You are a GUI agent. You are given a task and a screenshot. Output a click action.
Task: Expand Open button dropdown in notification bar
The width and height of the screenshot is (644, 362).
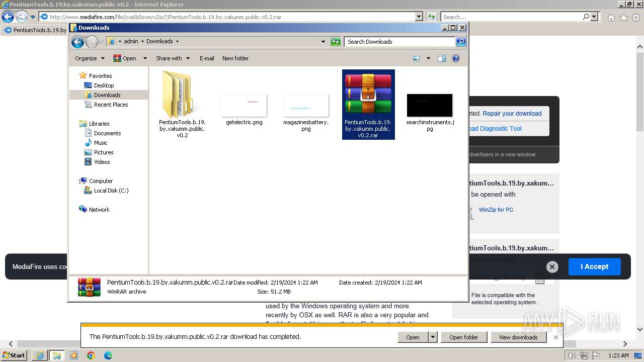(433, 337)
